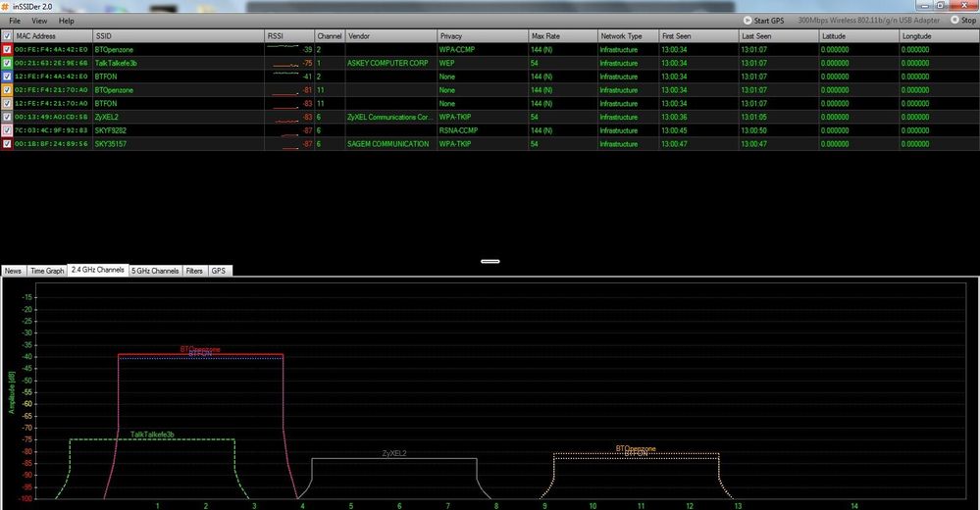980x510 pixels.
Task: Sort by First Seen column header
Action: [698, 36]
